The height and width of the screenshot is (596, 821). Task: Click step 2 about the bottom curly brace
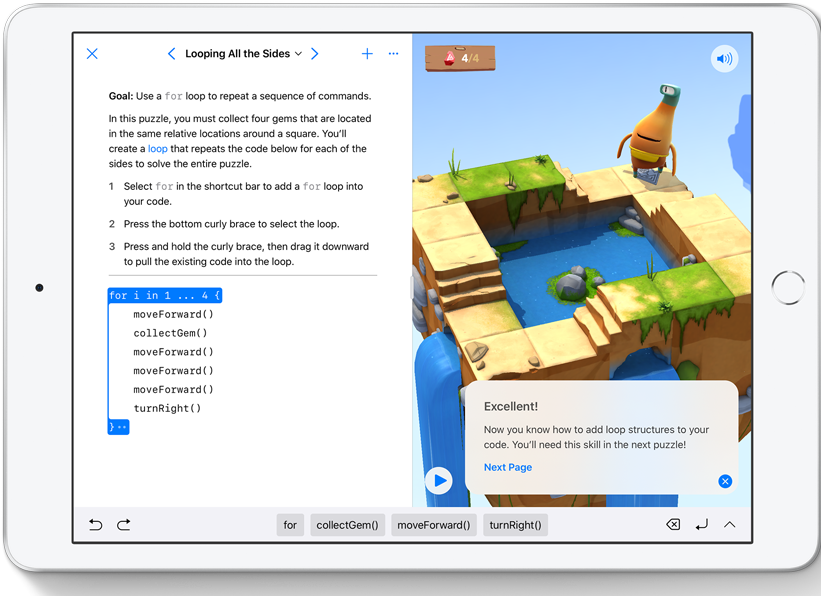[231, 224]
